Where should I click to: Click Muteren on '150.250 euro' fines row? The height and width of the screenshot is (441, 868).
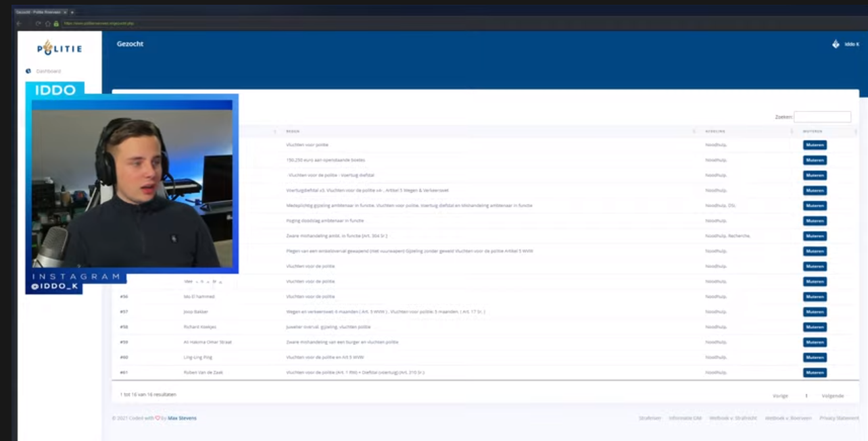[x=815, y=160]
